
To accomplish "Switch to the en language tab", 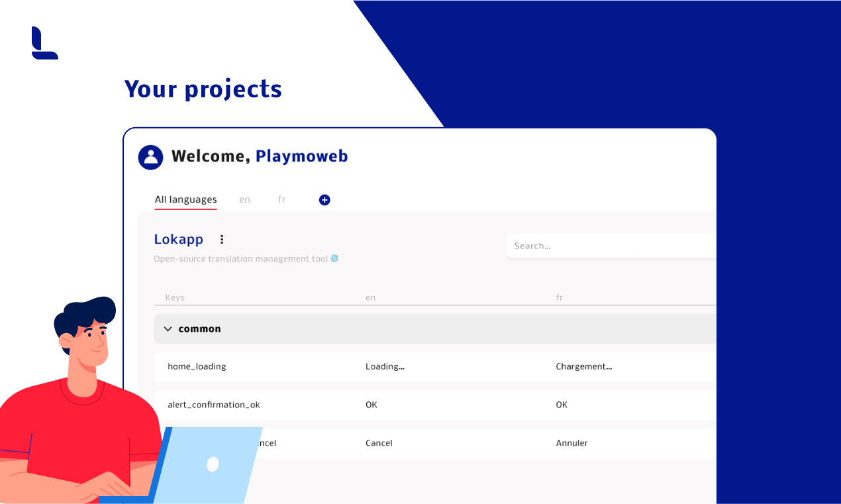I will (244, 199).
